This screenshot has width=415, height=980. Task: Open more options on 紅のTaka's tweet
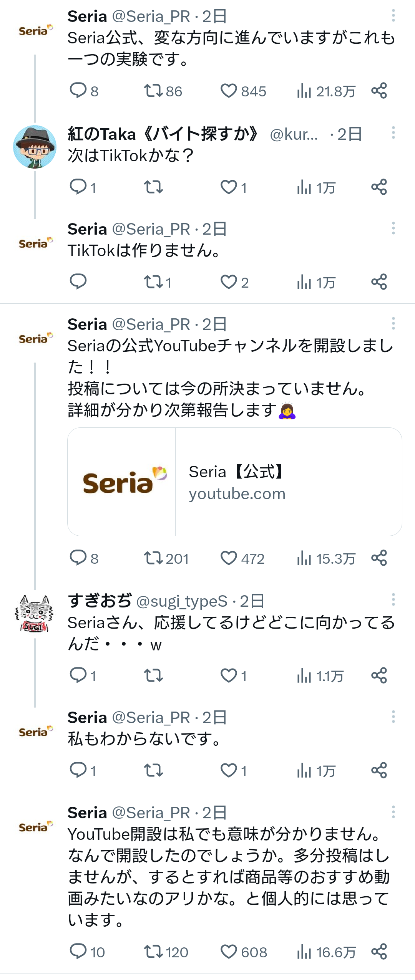393,132
